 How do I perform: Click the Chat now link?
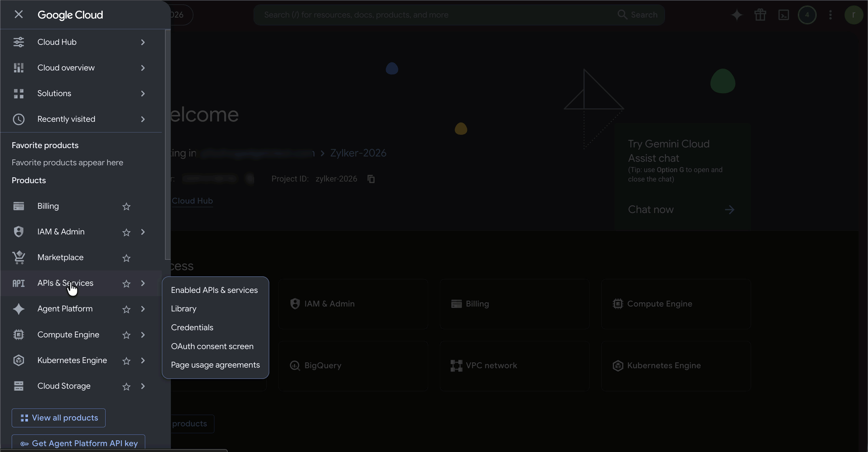[681, 209]
